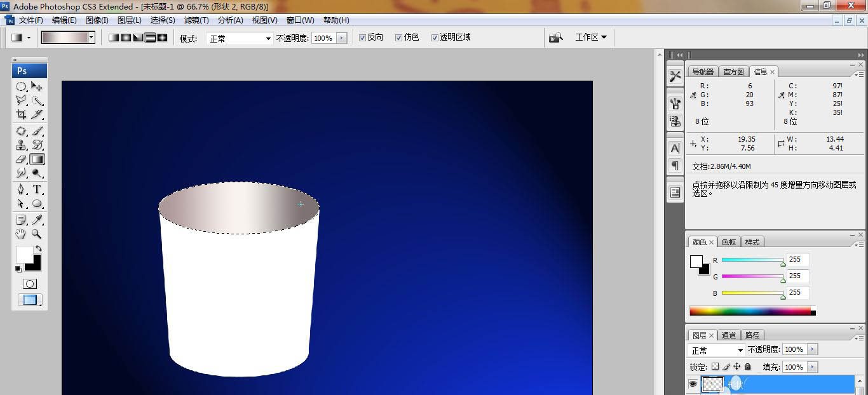The width and height of the screenshot is (868, 395).
Task: Select the History Brush tool
Action: 37,145
